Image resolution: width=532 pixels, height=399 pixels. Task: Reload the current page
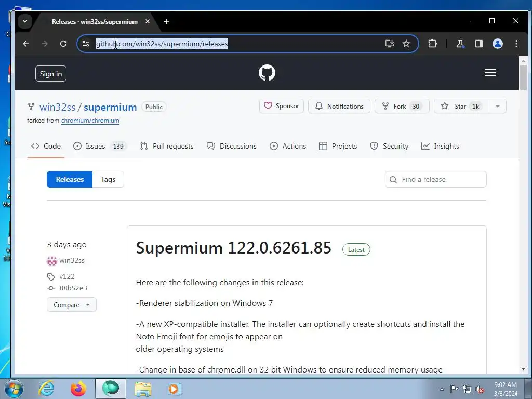pos(63,44)
